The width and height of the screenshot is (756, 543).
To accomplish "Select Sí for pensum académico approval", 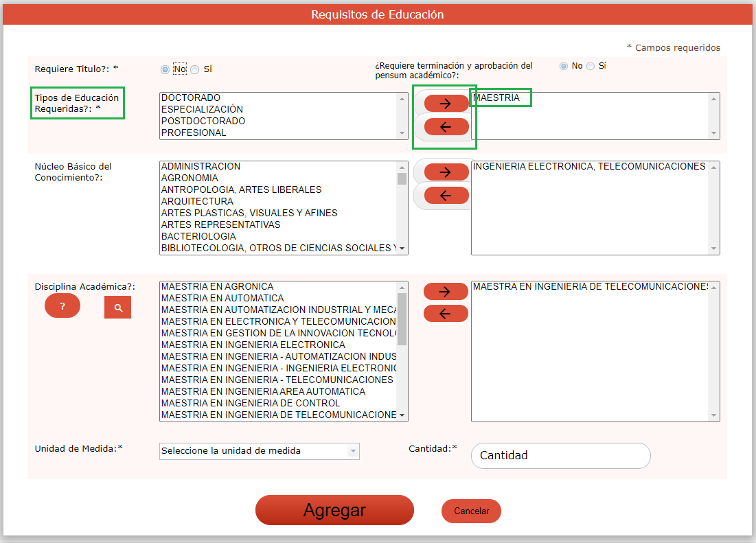I will 591,67.
